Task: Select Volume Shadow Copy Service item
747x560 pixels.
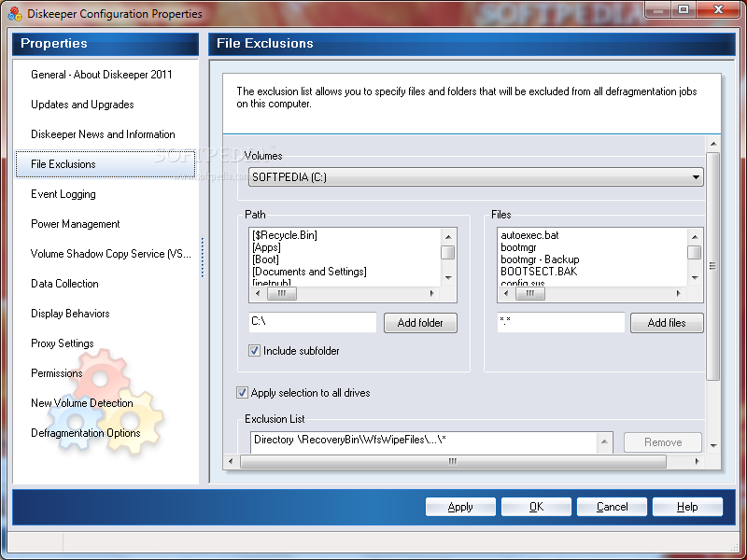Action: point(111,254)
